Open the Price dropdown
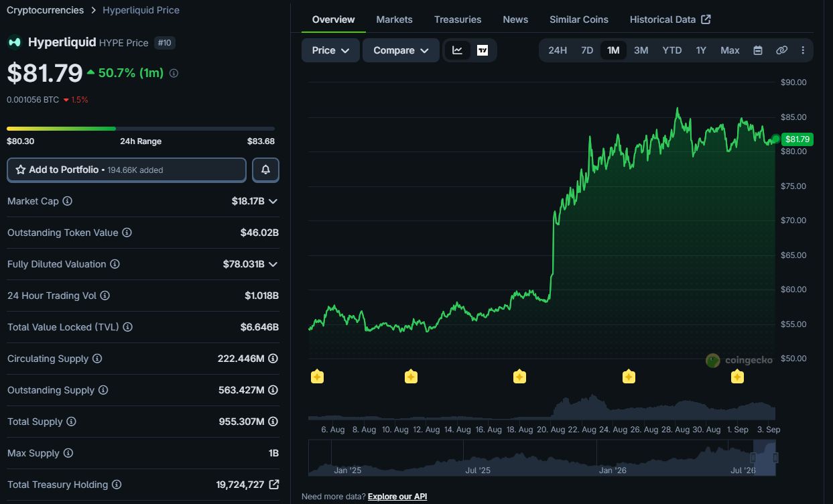This screenshot has width=833, height=504. 330,50
